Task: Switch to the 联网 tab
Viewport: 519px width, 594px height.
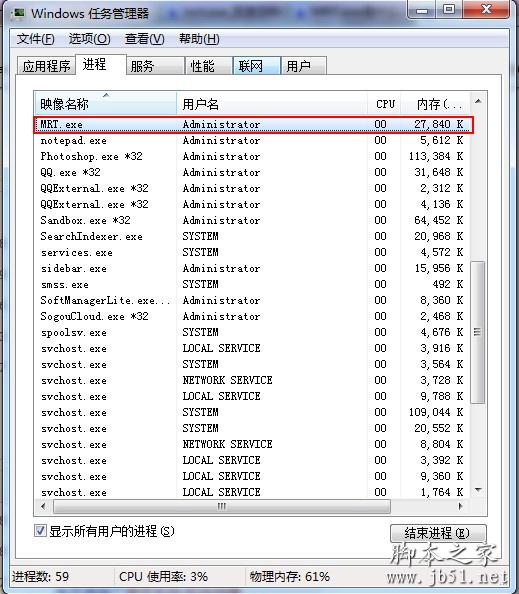Action: click(257, 66)
